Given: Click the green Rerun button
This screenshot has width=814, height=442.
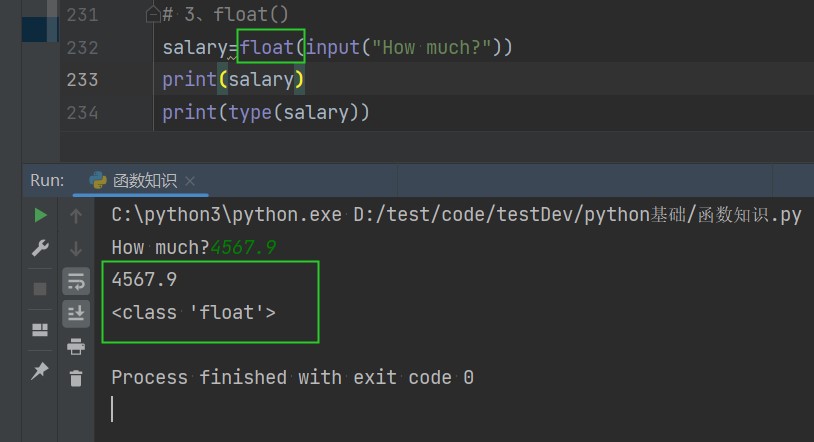Looking at the screenshot, I should (x=40, y=215).
